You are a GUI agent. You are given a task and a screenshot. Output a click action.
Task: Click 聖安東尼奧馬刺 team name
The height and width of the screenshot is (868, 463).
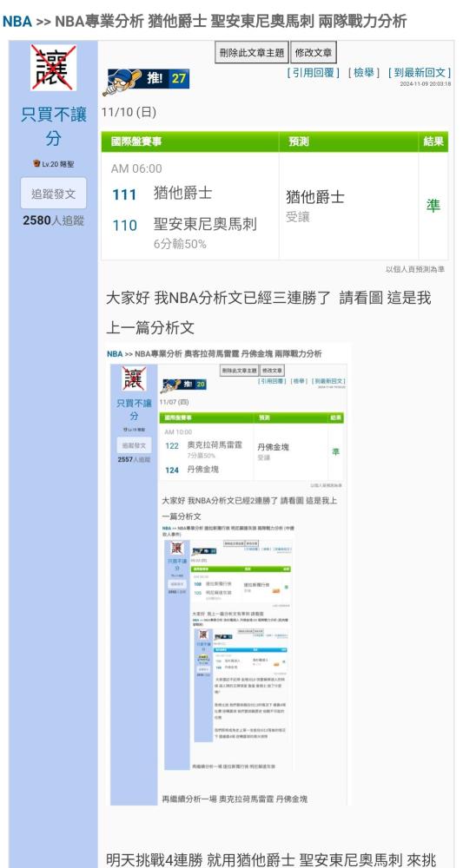pyautogui.click(x=205, y=224)
